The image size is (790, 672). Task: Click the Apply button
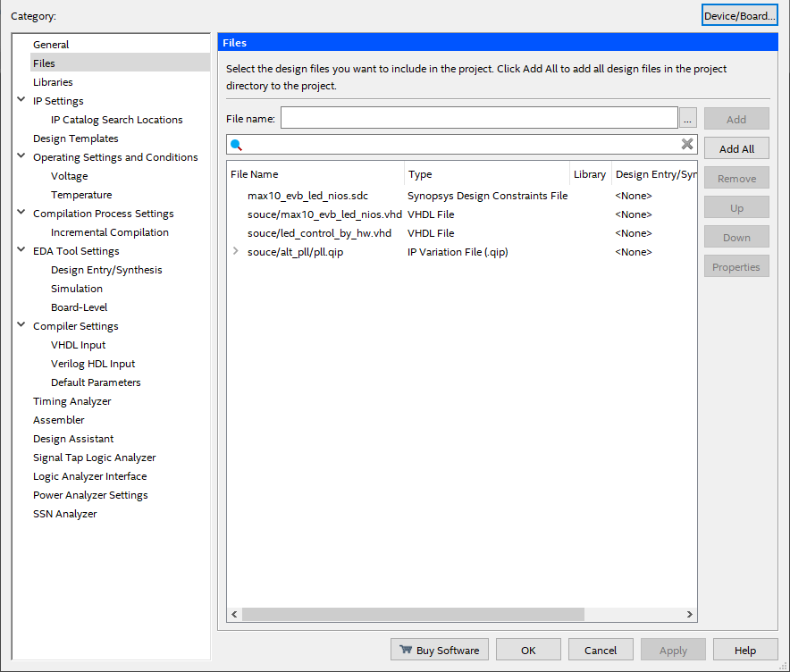(673, 650)
